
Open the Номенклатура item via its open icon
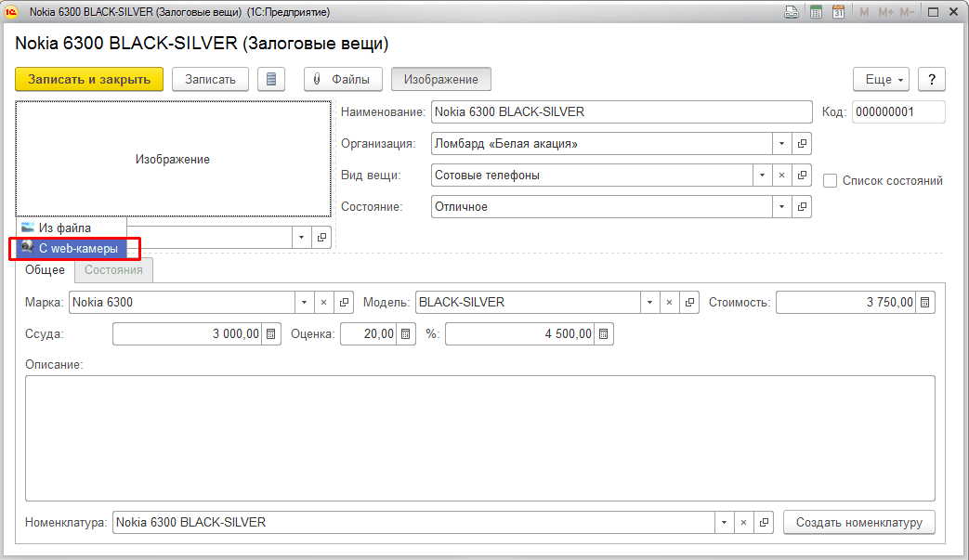[764, 522]
